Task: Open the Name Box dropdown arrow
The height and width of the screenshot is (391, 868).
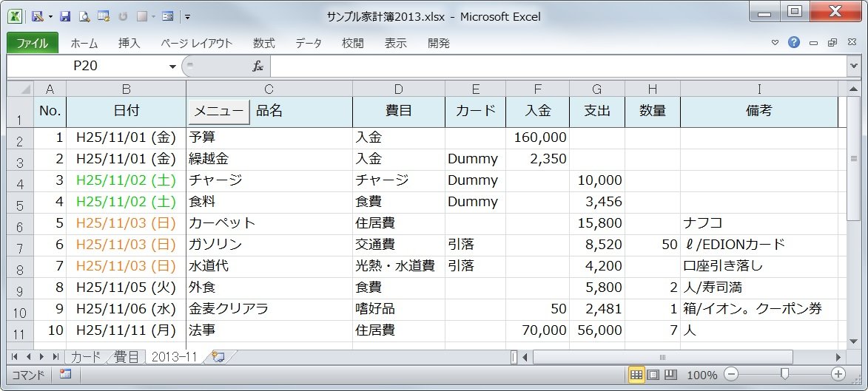Action: 172,67
